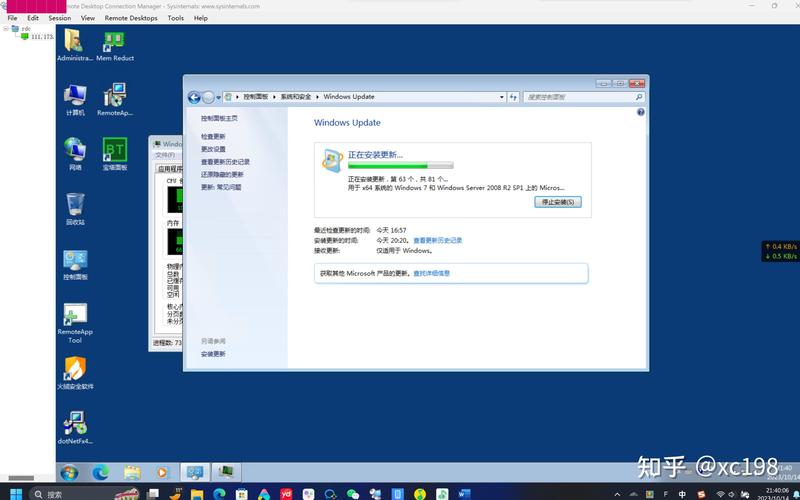The width and height of the screenshot is (800, 500).
Task: Open 文件(F) menu in Task Manager window
Action: [x=165, y=155]
